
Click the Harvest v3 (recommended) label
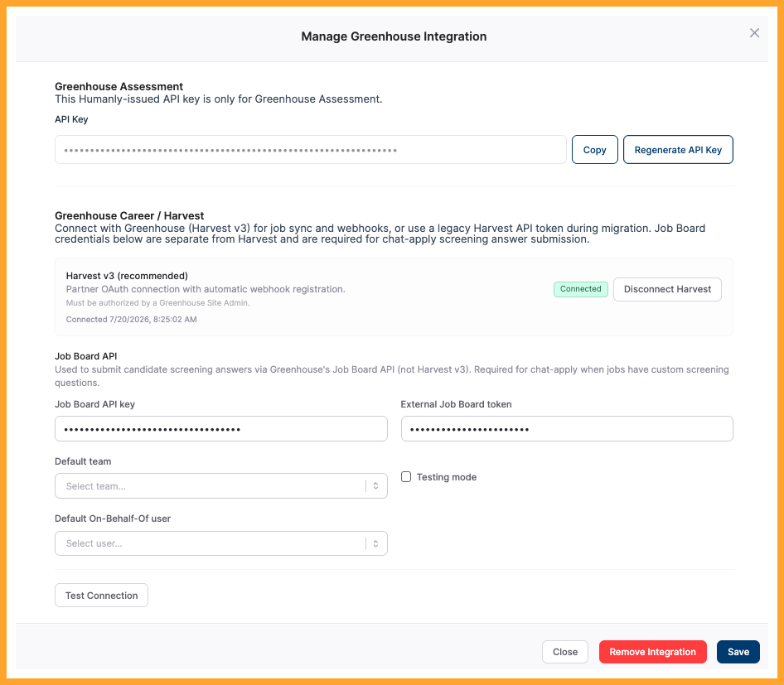[x=127, y=276]
